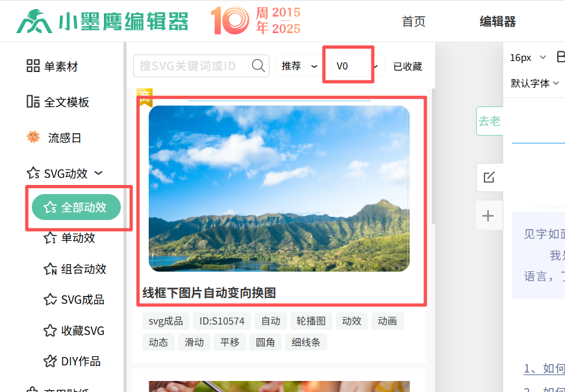
Task: Open 单素材 from the sidebar
Action: 52,66
